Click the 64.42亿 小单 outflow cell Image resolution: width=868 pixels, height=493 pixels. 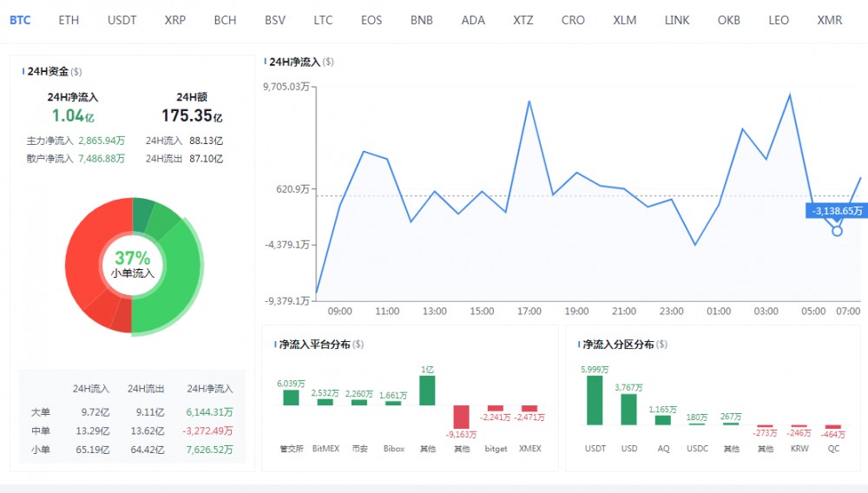click(x=148, y=450)
